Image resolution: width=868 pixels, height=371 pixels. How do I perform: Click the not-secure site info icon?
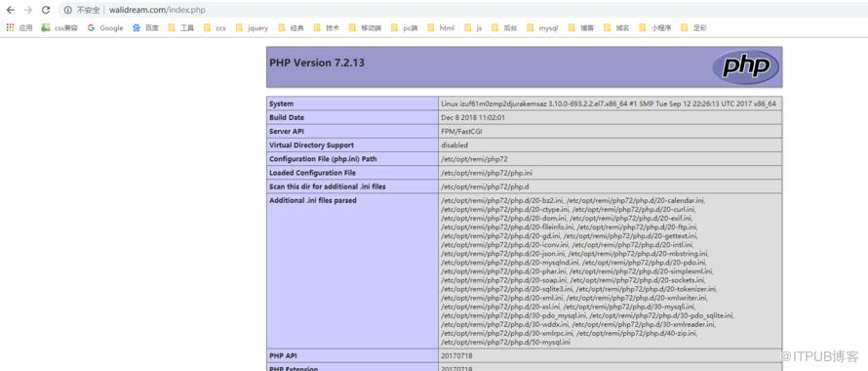[x=67, y=10]
